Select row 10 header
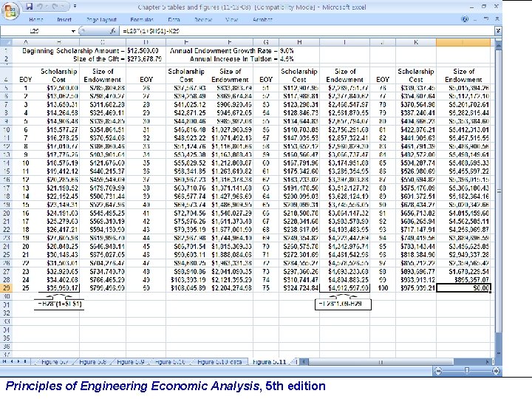The height and width of the screenshot is (399, 532). pos(7,129)
